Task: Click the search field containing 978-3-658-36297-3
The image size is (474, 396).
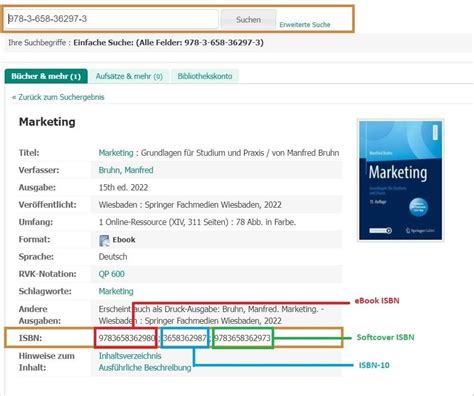Action: click(x=112, y=19)
